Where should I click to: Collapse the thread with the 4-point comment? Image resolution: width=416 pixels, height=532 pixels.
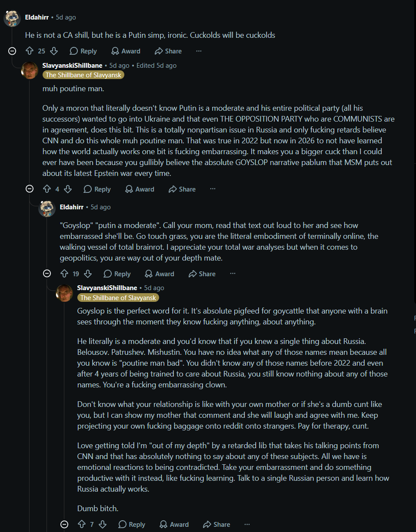[x=30, y=189]
